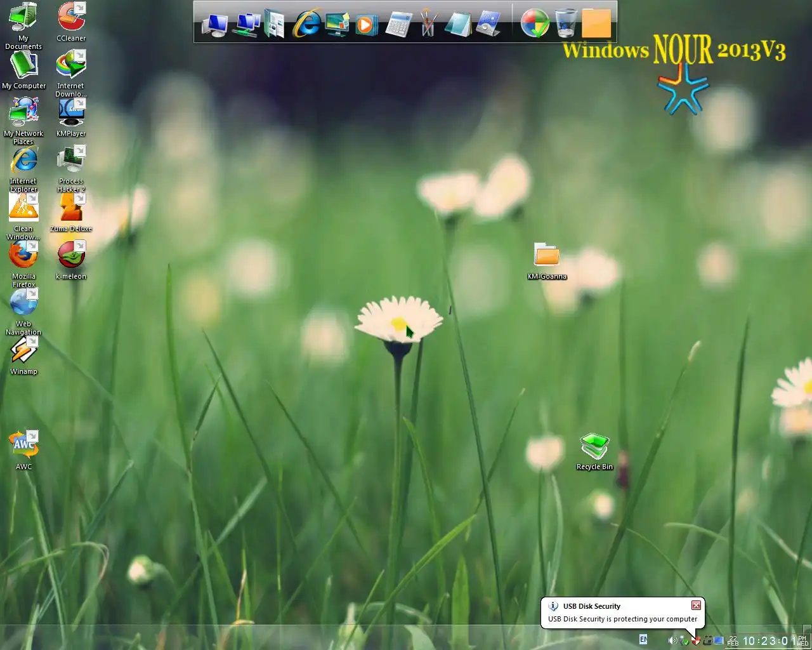Select the KMPlayer desktop shortcut
Image resolution: width=812 pixels, height=650 pixels.
coord(71,117)
